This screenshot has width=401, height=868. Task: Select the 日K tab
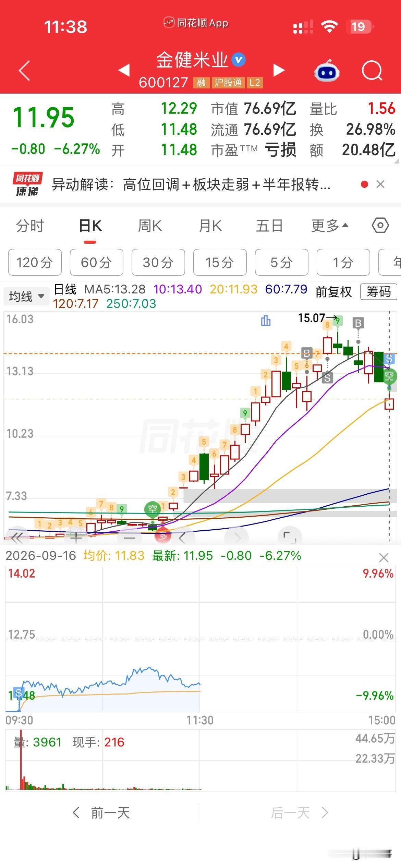(x=90, y=226)
